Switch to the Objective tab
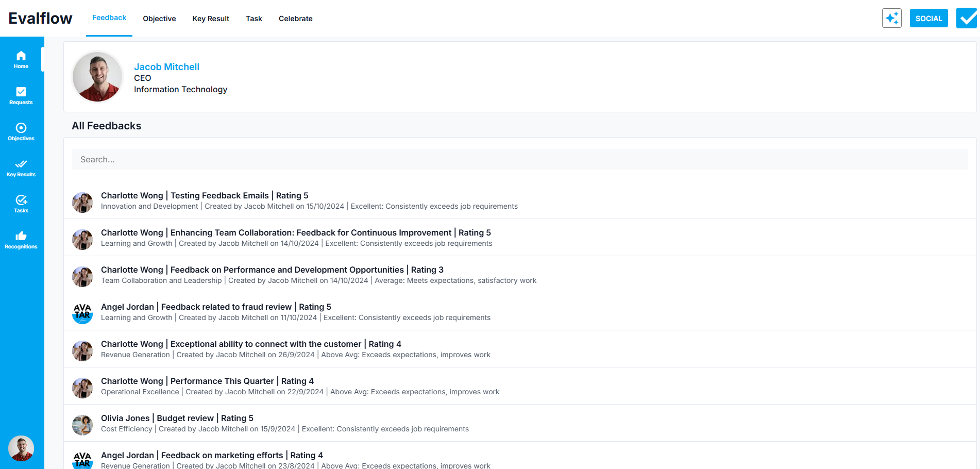This screenshot has width=980, height=469. coord(159,19)
